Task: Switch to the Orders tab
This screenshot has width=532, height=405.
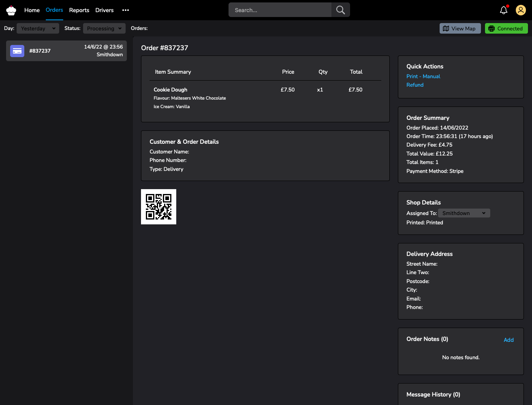Action: pyautogui.click(x=54, y=10)
